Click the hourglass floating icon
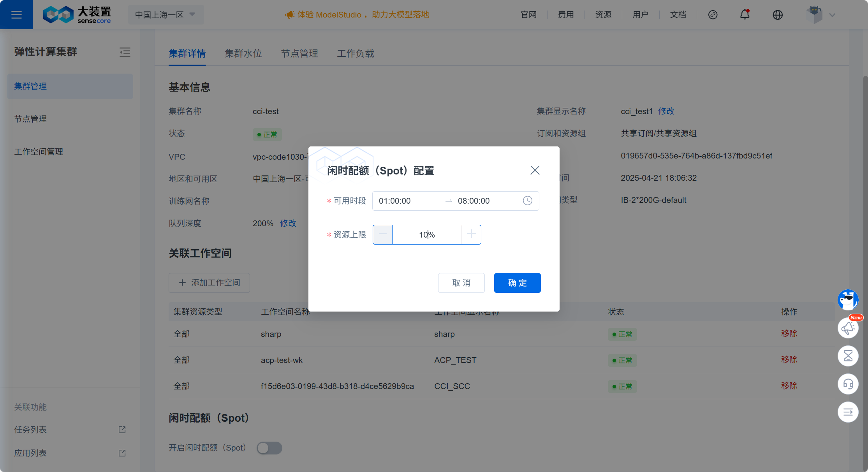 coord(848,356)
